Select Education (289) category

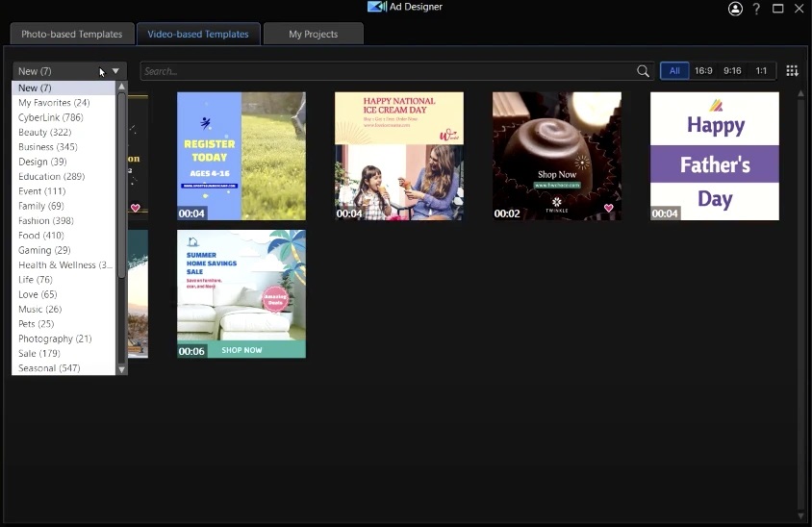63,177
